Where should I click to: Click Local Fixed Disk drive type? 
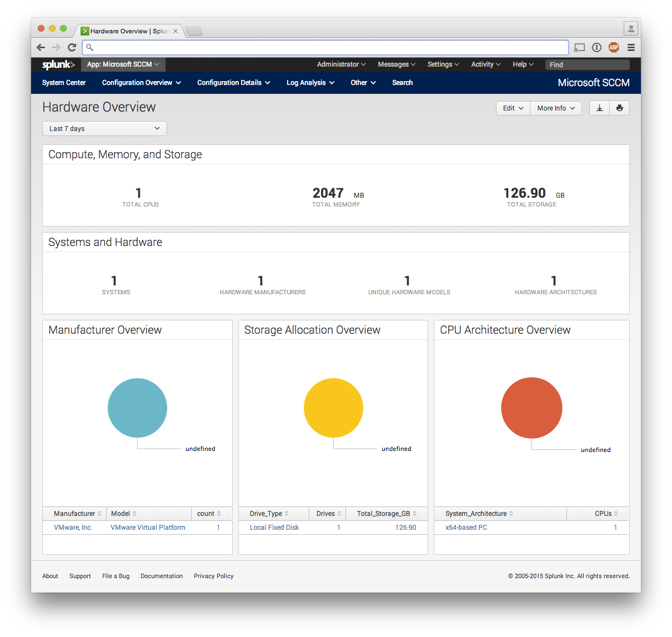(274, 528)
